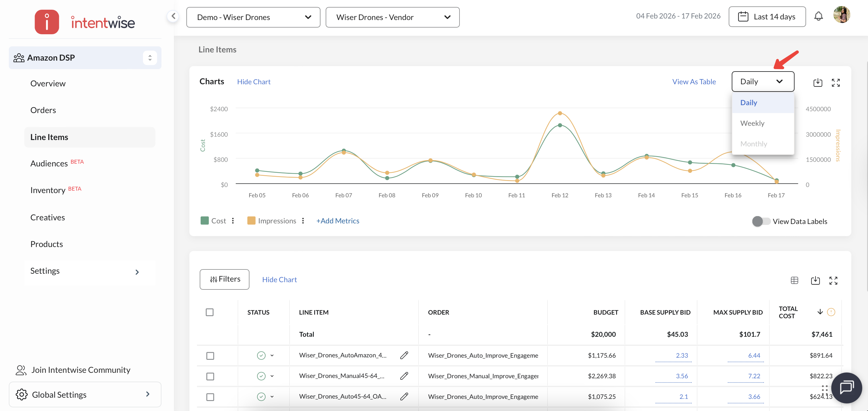Viewport: 868px width, 411px height.
Task: Open the chat support bubble
Action: pyautogui.click(x=846, y=387)
